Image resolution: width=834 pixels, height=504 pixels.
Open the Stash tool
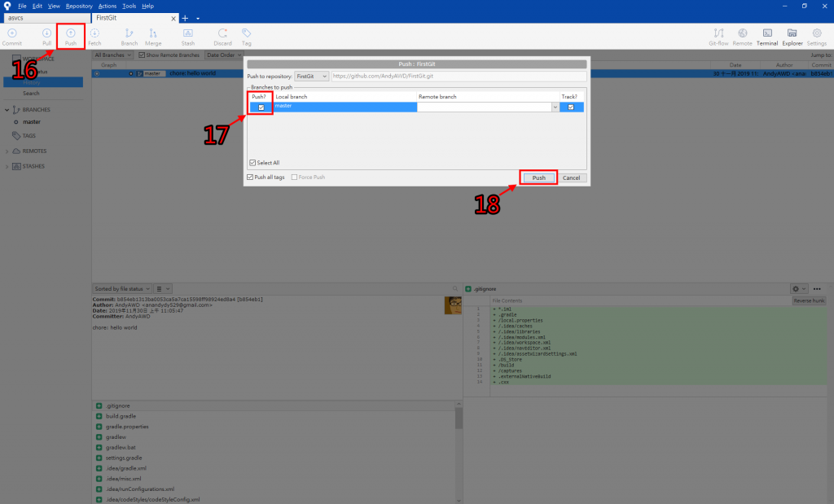click(x=188, y=37)
